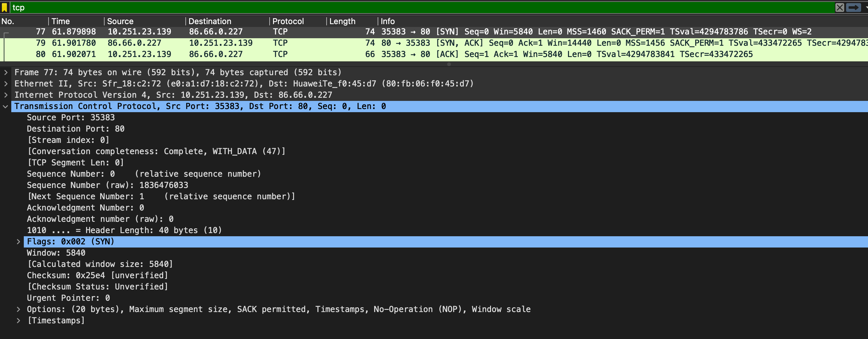Viewport: 868px width, 339px height.
Task: Click the Info column header
Action: coord(623,21)
